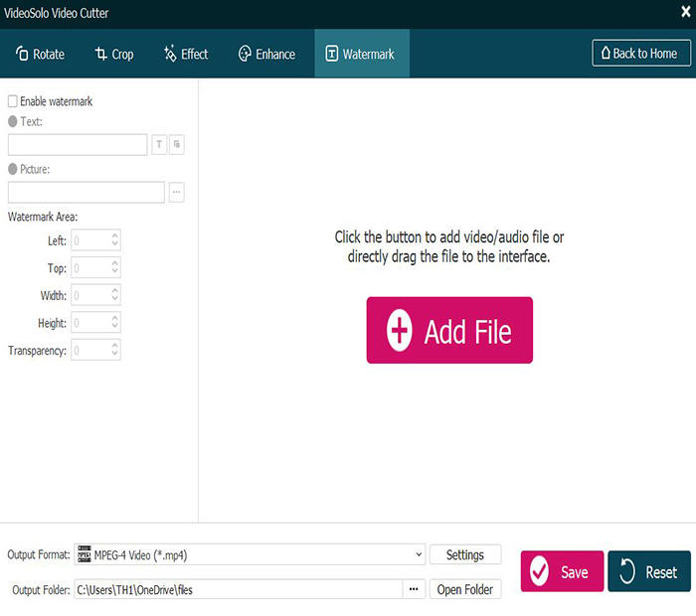Image resolution: width=696 pixels, height=616 pixels.
Task: Decrease the Left value with down arrow
Action: (x=115, y=244)
